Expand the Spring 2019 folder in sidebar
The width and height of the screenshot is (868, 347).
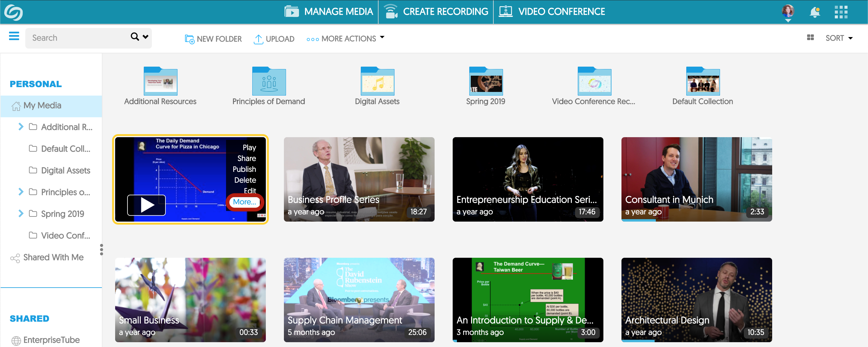click(x=21, y=213)
